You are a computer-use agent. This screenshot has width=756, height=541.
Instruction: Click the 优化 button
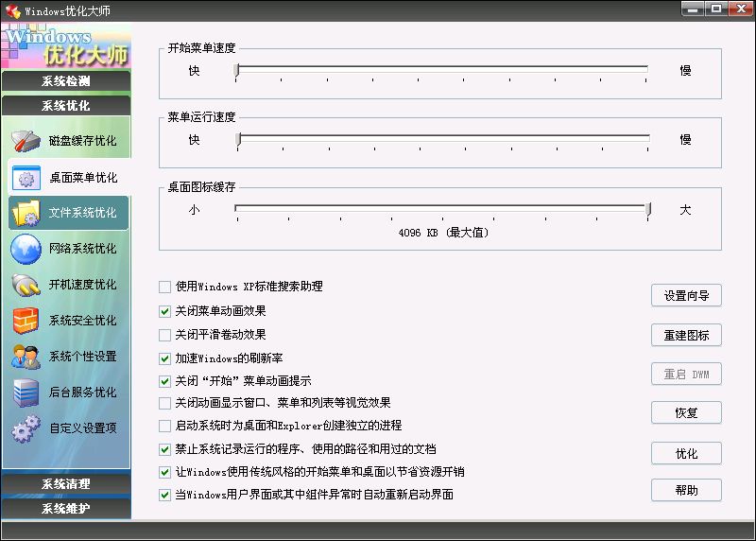point(686,454)
